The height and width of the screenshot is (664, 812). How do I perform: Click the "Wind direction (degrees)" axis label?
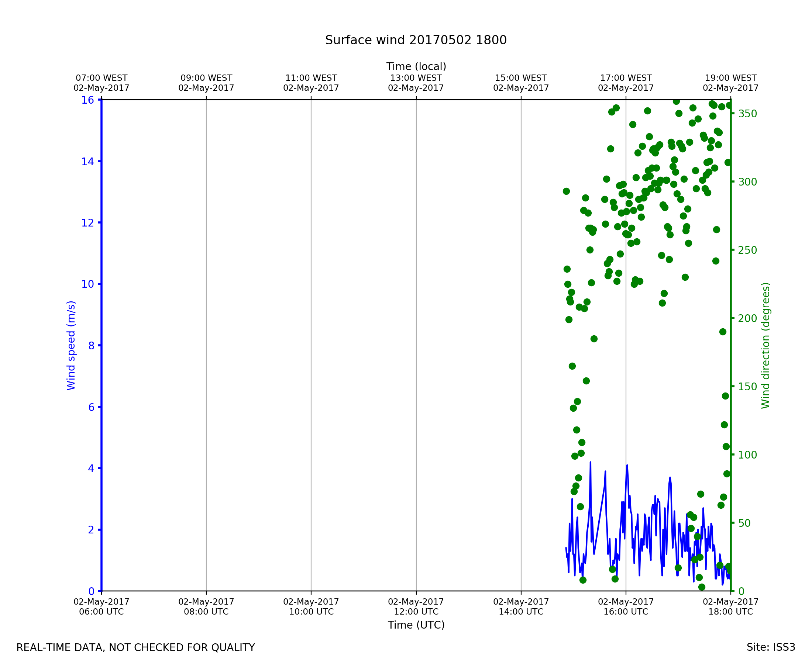click(x=765, y=345)
